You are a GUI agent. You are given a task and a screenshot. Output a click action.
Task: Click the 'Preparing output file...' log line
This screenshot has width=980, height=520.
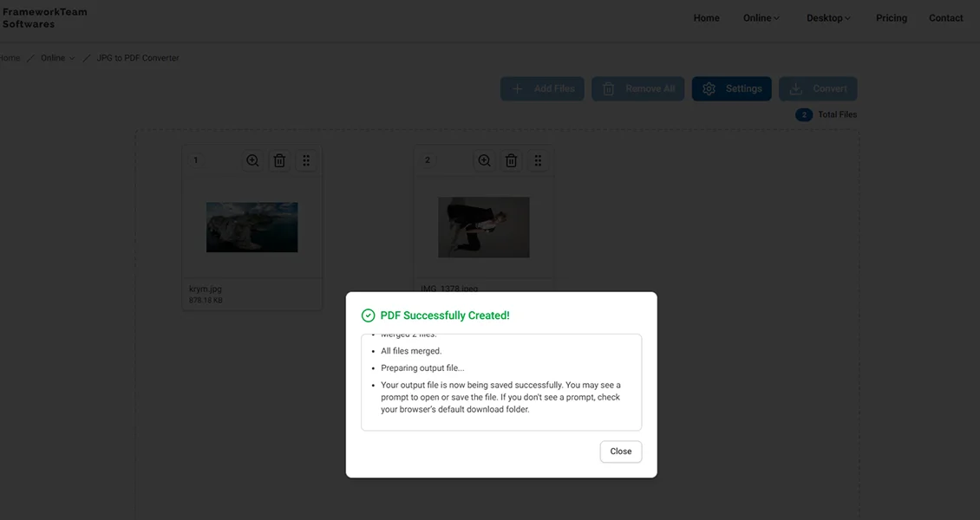click(x=422, y=368)
